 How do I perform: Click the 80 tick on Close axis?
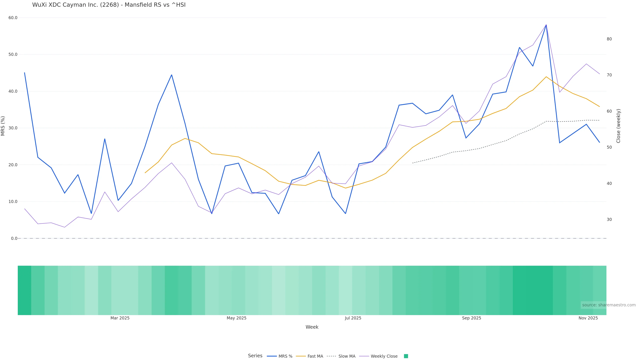(609, 39)
